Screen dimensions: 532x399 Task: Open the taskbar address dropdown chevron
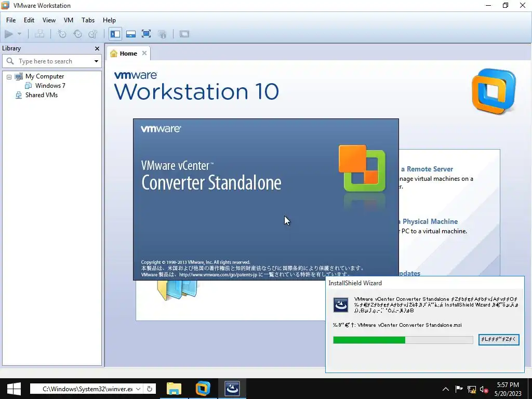click(138, 389)
